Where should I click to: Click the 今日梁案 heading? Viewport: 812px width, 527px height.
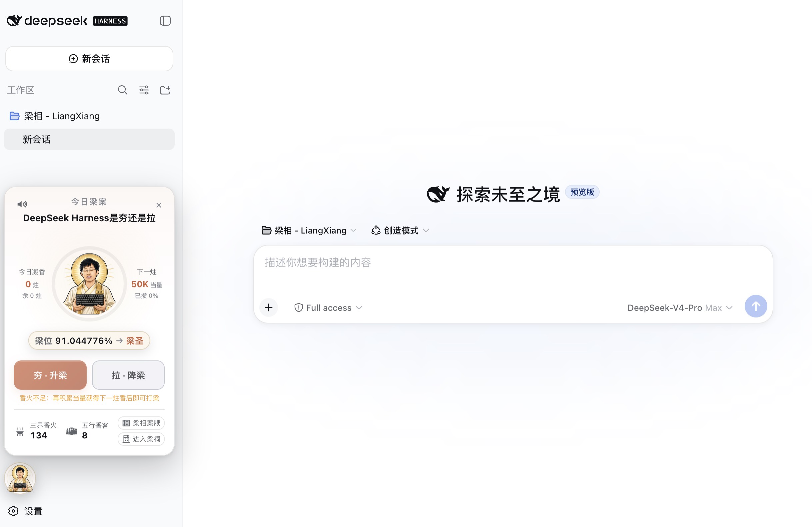[89, 202]
